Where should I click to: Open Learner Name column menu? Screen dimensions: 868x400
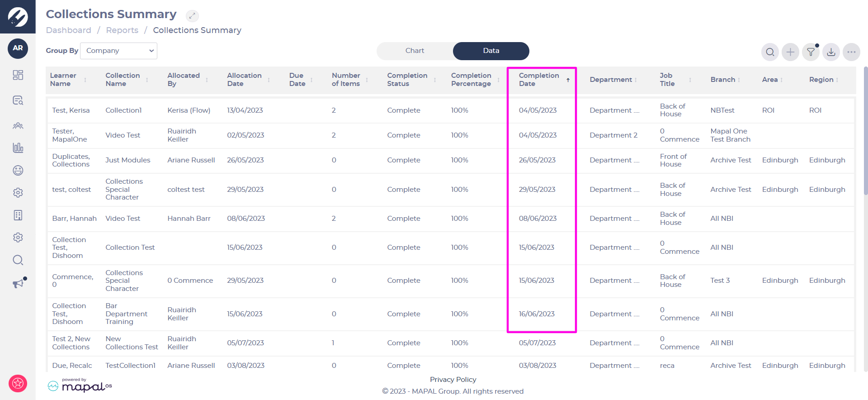tap(85, 80)
